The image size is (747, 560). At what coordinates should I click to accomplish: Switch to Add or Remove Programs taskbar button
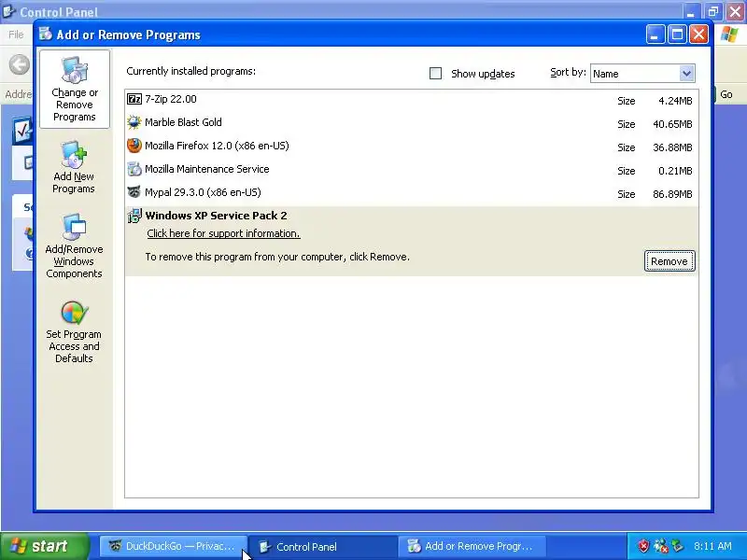(472, 546)
